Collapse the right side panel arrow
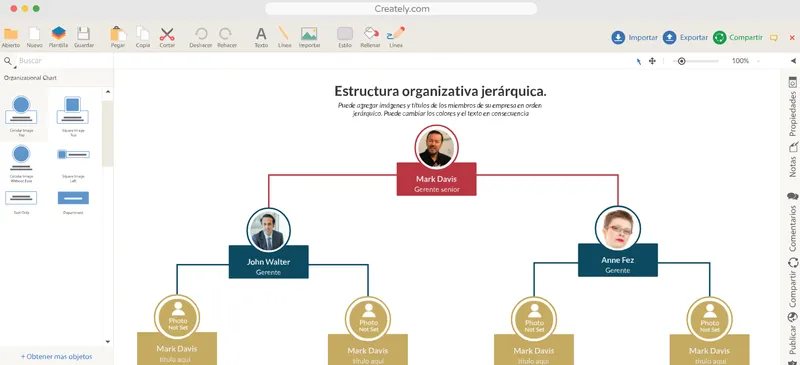 click(793, 61)
